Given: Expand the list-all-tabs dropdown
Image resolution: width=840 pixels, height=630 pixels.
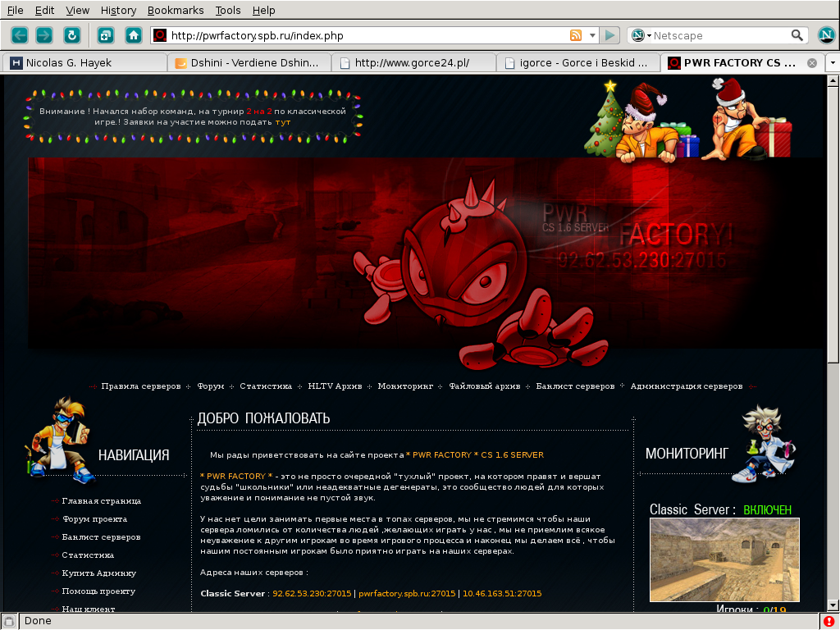Looking at the screenshot, I should click(x=833, y=62).
